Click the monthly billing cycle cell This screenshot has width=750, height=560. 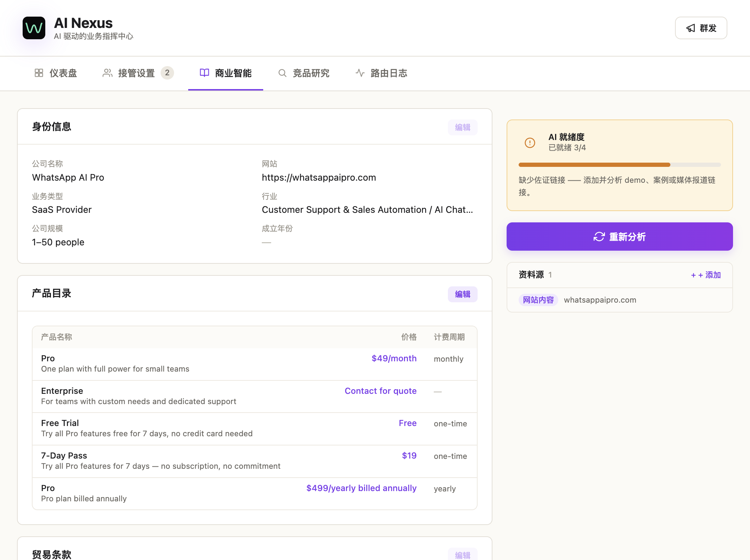[x=449, y=359]
